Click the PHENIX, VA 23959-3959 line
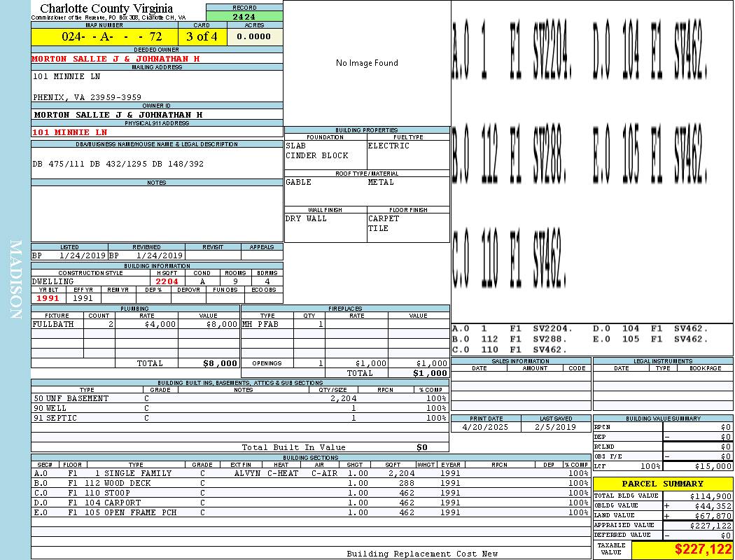 pyautogui.click(x=87, y=97)
